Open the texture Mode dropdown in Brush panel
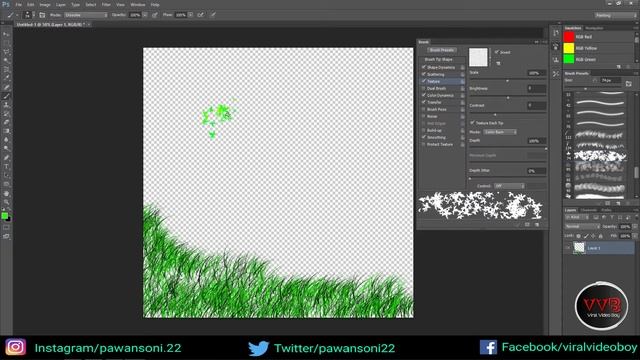This screenshot has height=360, width=640. [500, 132]
